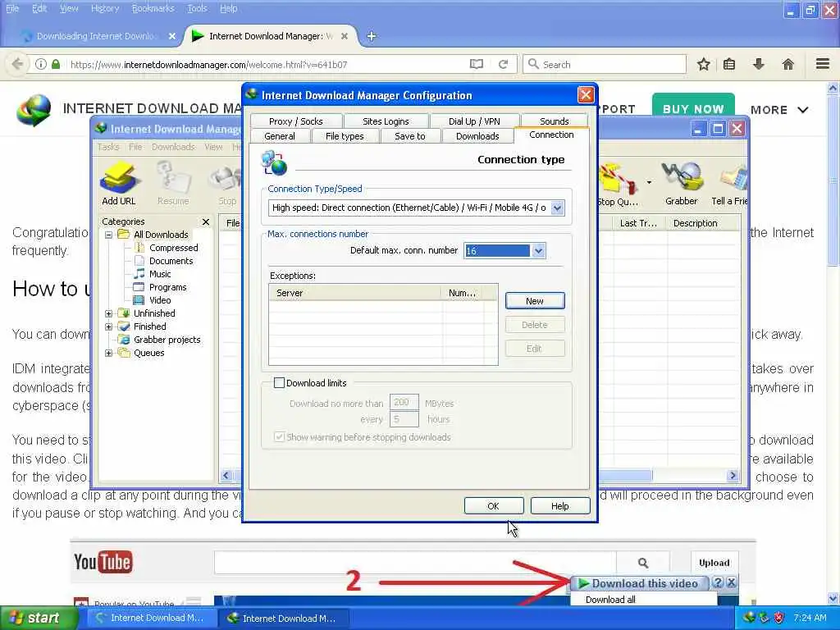This screenshot has width=840, height=630.
Task: Open the Downloads configuration tab
Action: tap(477, 136)
